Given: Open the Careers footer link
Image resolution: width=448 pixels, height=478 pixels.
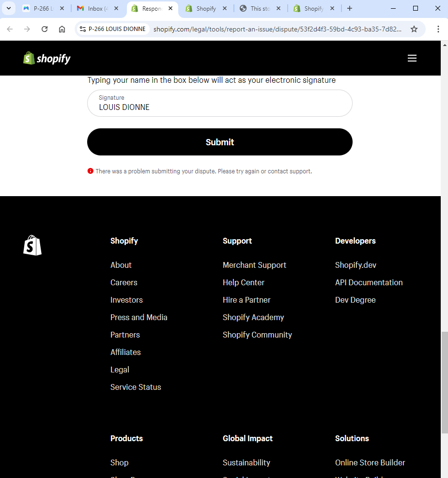Looking at the screenshot, I should (124, 282).
